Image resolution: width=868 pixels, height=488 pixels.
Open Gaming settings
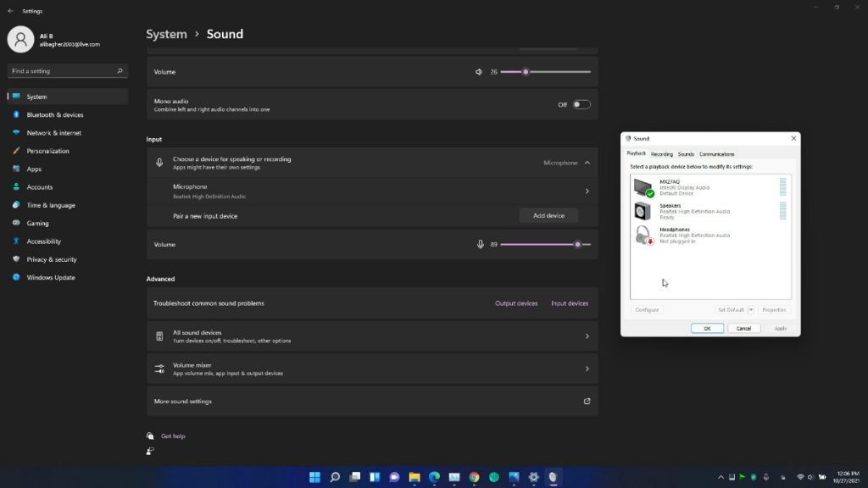(x=68, y=223)
